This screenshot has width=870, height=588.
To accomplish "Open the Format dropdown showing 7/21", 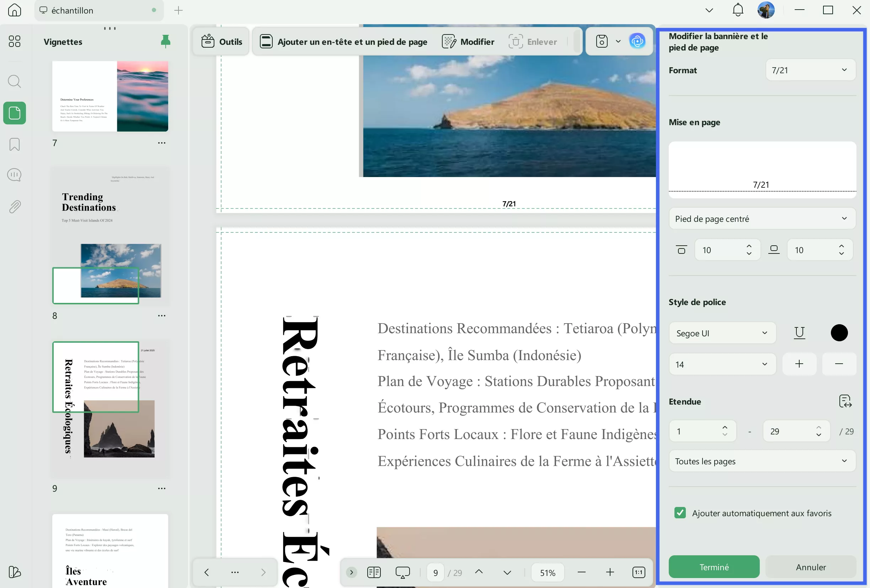I will [810, 70].
